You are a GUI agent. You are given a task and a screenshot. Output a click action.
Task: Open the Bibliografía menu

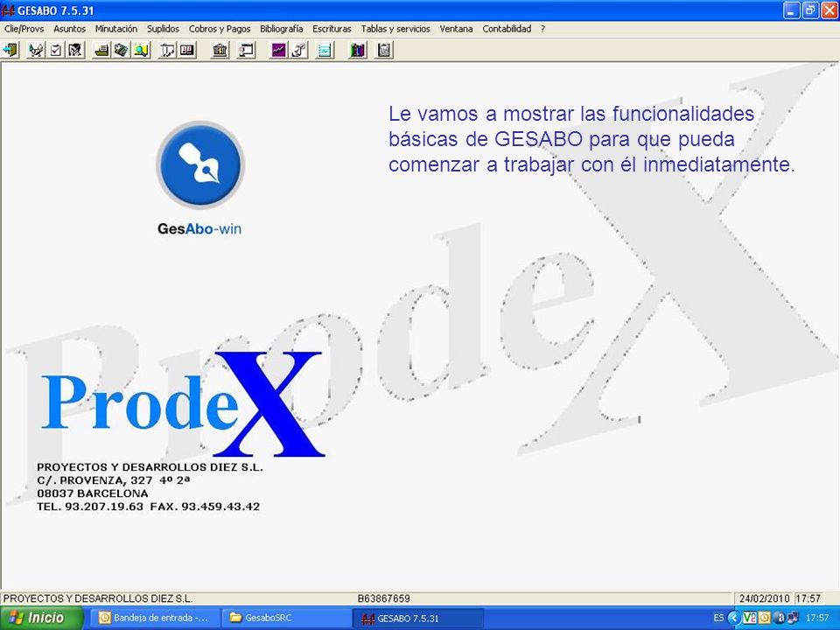click(281, 29)
